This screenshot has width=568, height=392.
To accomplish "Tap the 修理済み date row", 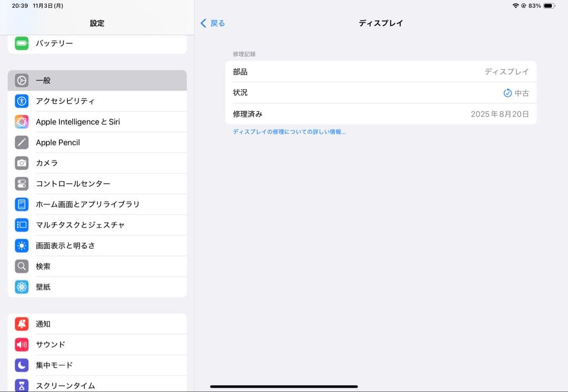I will click(x=381, y=114).
